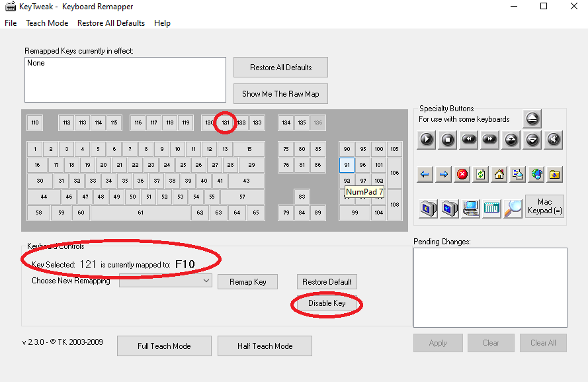Click the Calculator specialty button
Image resolution: width=588 pixels, height=382 pixels.
[x=491, y=208]
